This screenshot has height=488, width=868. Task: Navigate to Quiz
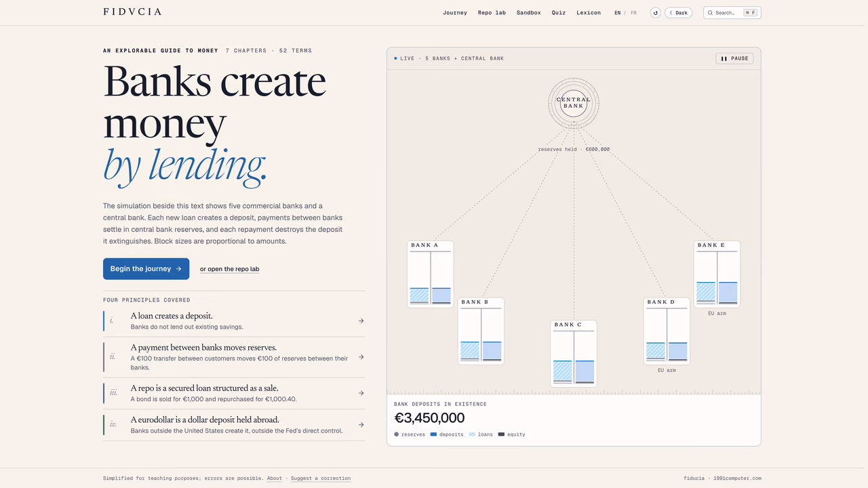[559, 13]
